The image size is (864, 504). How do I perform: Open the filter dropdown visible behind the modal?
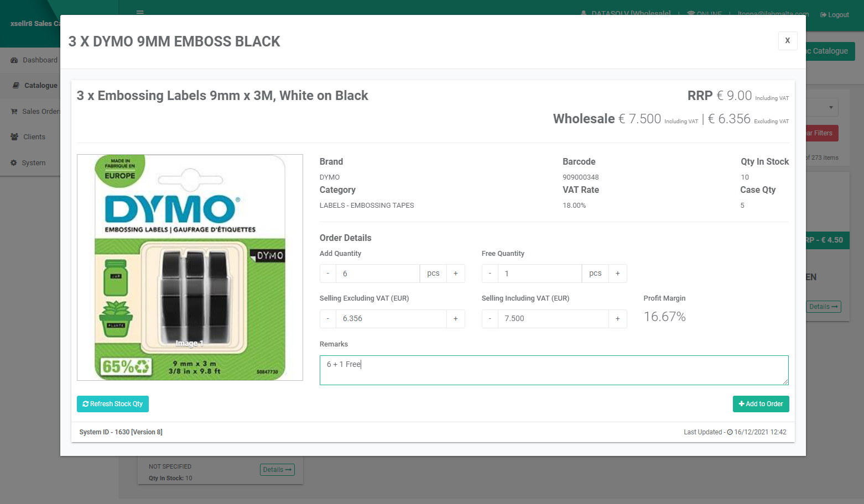coord(831,107)
